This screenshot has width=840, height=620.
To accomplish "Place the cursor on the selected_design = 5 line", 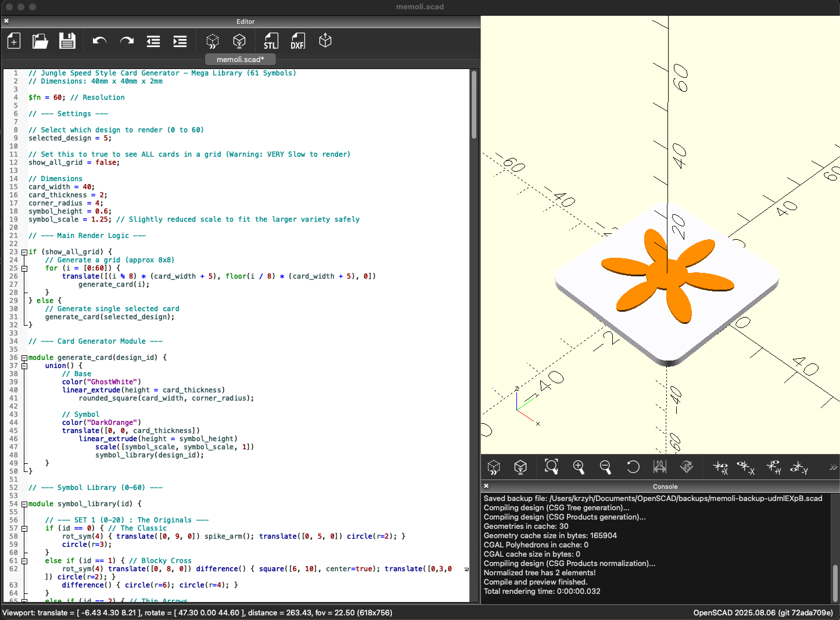I will coord(70,138).
